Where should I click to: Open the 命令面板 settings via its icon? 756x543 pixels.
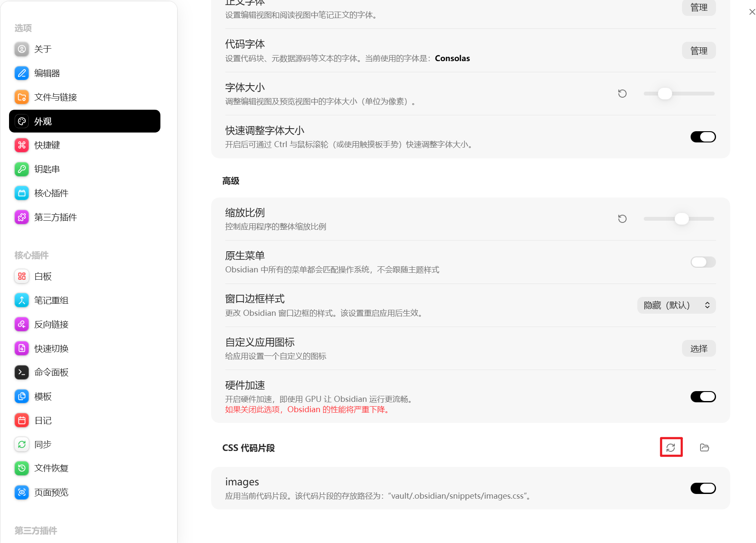tap(22, 372)
